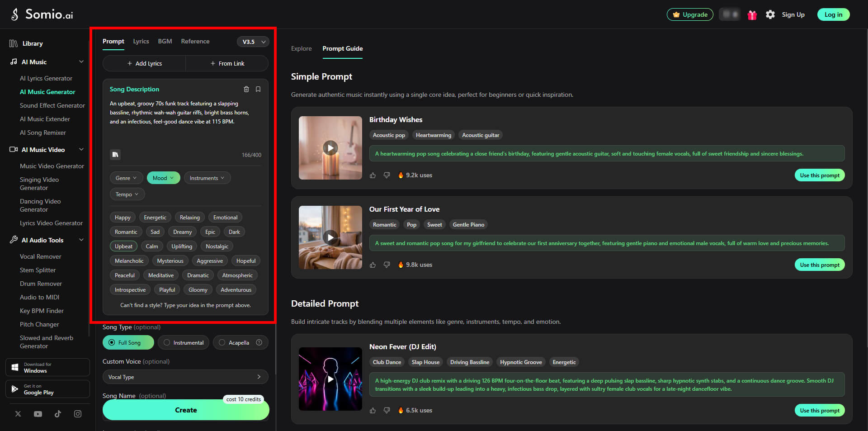
Task: Like the Birthday Wishes prompt
Action: tap(373, 175)
